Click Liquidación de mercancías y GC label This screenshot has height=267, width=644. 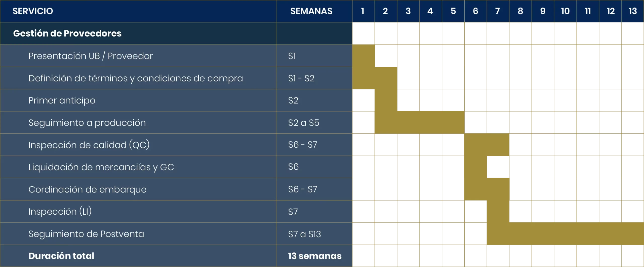101,167
